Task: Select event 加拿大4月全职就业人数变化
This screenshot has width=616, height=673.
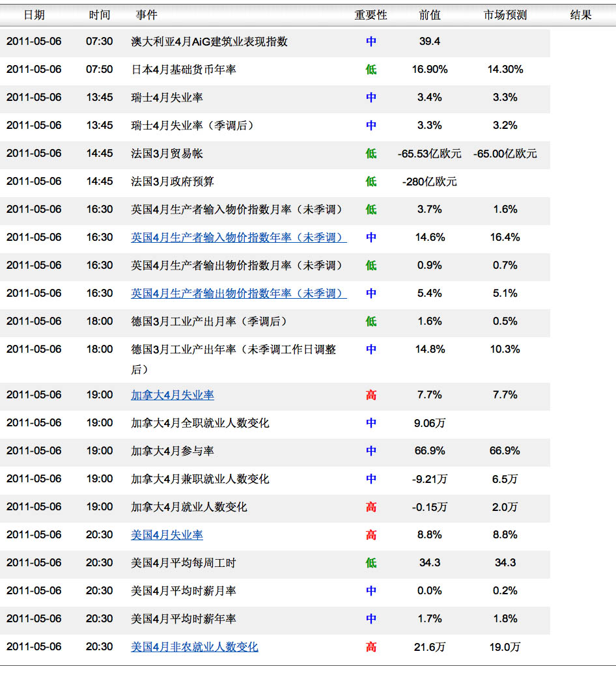Action: [x=200, y=423]
